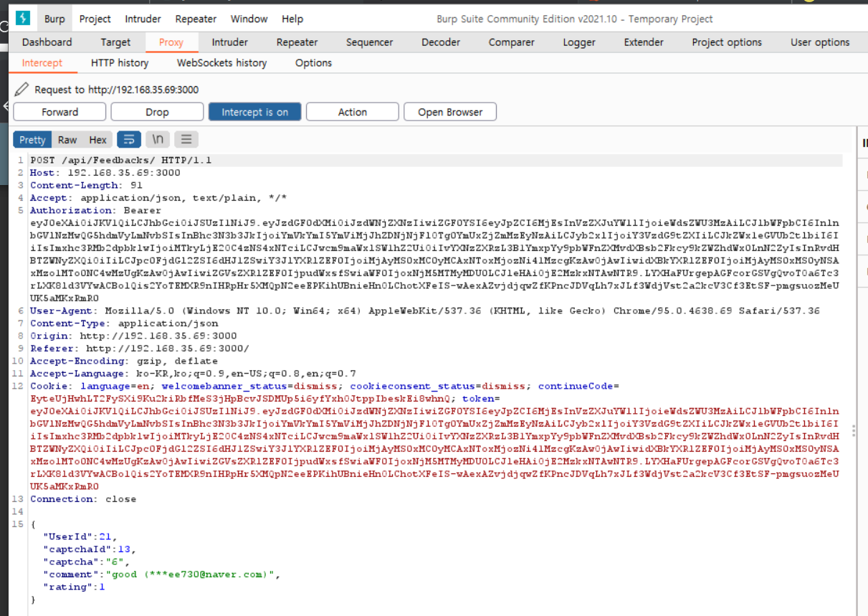Click the pencil edit icon beside Request to
The height and width of the screenshot is (616, 868).
pyautogui.click(x=22, y=90)
